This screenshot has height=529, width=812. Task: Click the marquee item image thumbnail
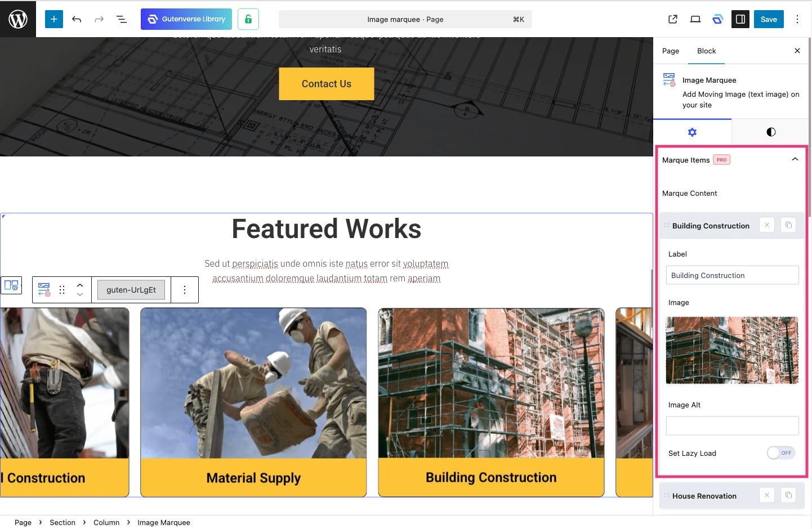pos(732,350)
